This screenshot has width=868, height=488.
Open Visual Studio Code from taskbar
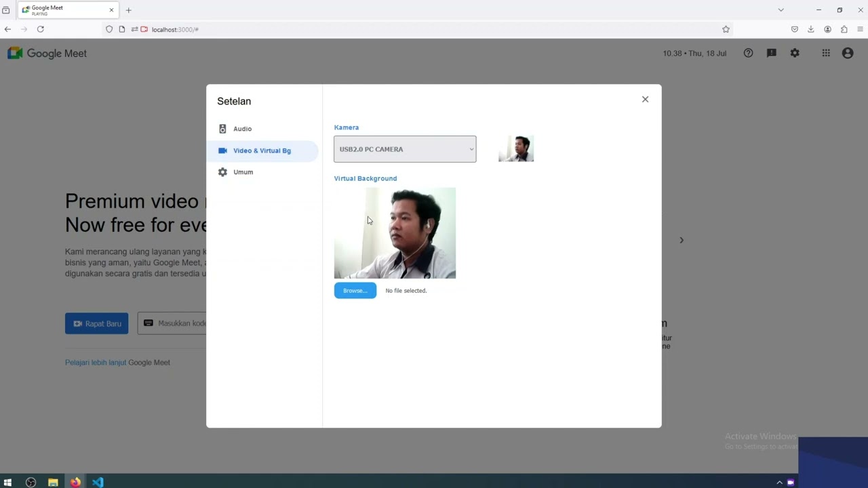tap(98, 483)
